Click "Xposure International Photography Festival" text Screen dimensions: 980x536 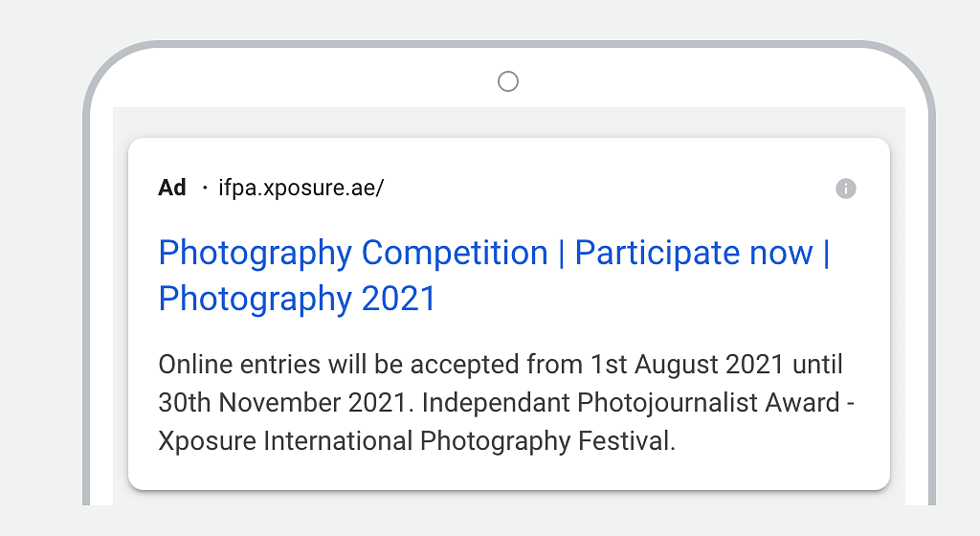[x=416, y=441]
